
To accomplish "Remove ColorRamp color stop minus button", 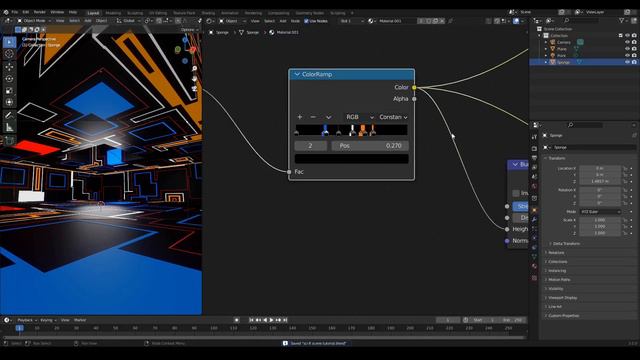I will pos(313,117).
